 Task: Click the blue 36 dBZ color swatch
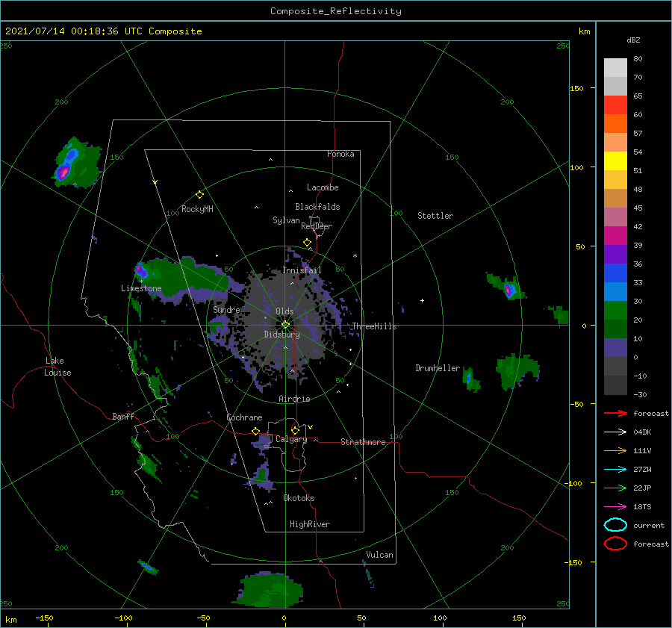tap(615, 273)
